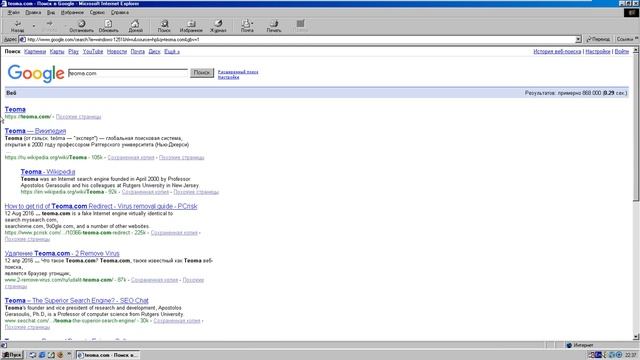
Task: Open the Журнал history toolbar button
Action: 218,26
